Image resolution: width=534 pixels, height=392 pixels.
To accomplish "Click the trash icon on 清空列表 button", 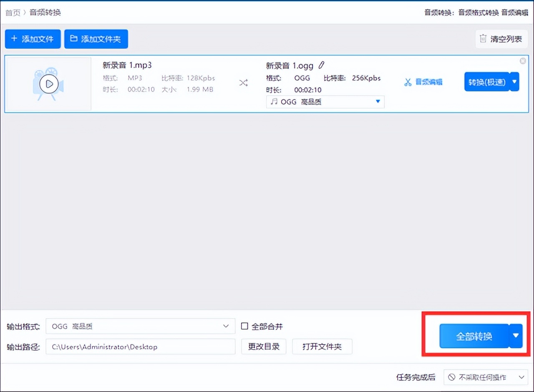I will click(x=483, y=38).
